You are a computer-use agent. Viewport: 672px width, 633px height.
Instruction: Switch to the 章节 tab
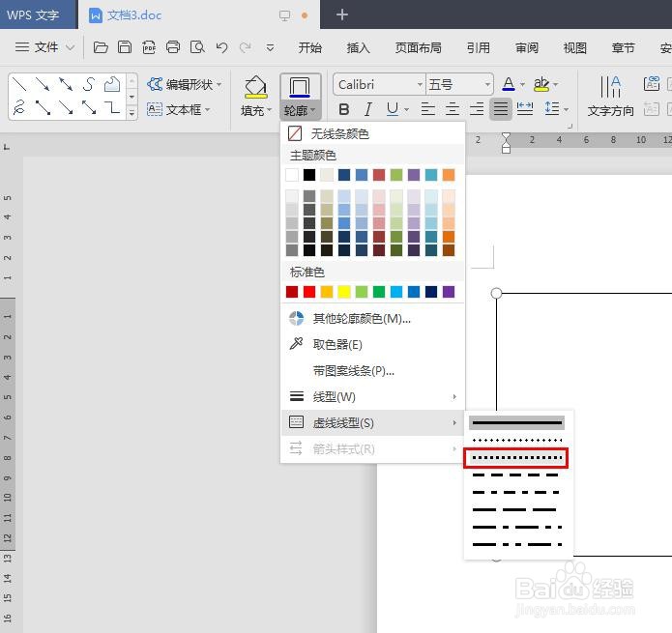(x=623, y=47)
